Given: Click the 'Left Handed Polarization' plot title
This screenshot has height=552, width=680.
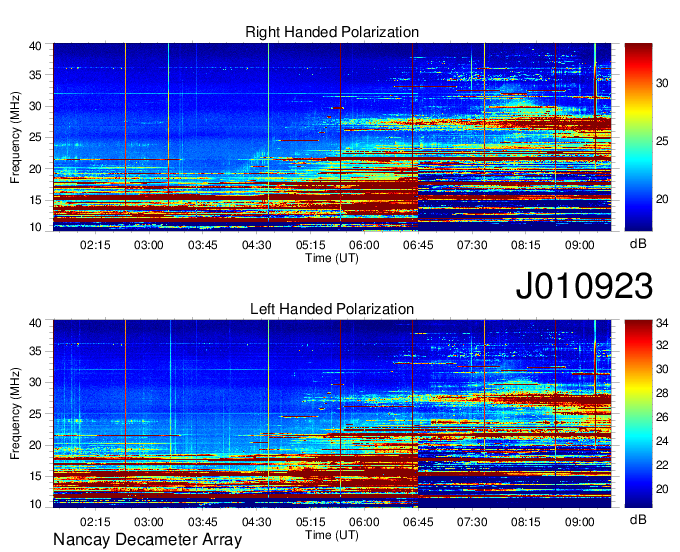Looking at the screenshot, I should [x=332, y=309].
